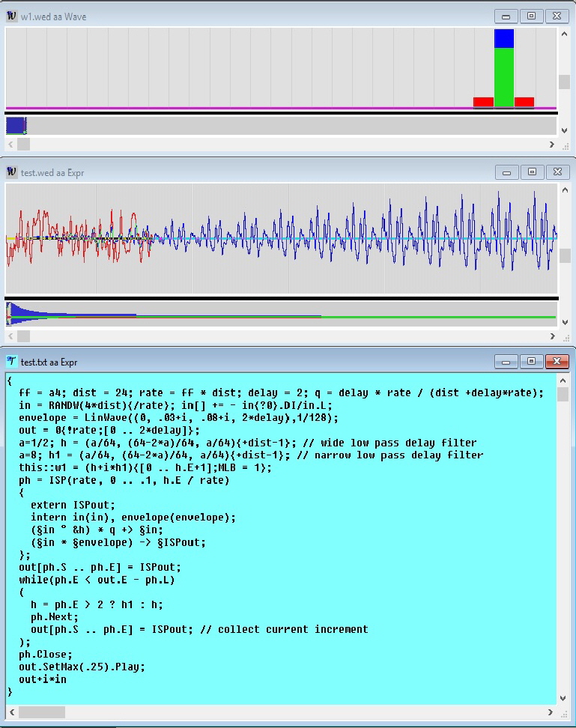Screen dimensions: 576x728
Task: Click the blue overview thumbnail in w1.wed
Action: 16,125
